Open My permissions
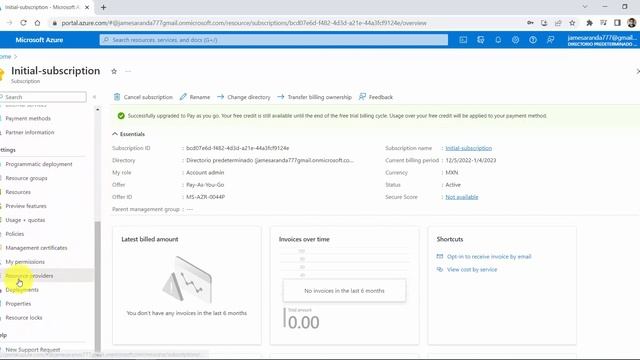 [x=25, y=262]
